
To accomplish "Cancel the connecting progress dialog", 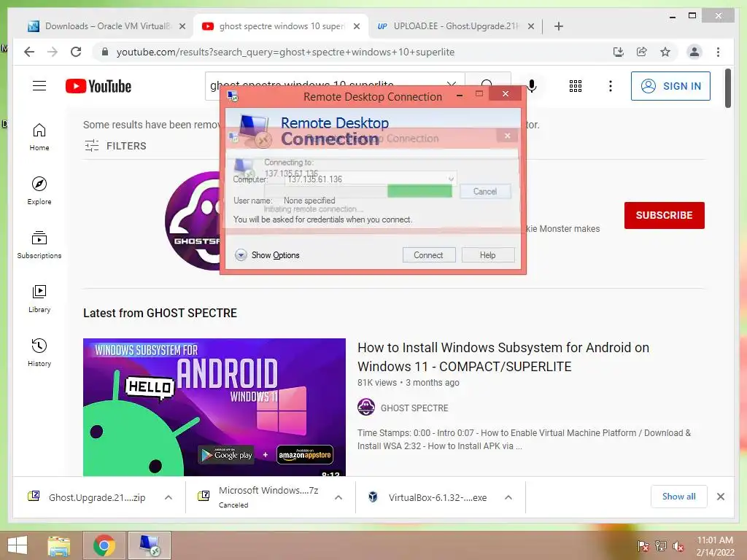I will (485, 192).
